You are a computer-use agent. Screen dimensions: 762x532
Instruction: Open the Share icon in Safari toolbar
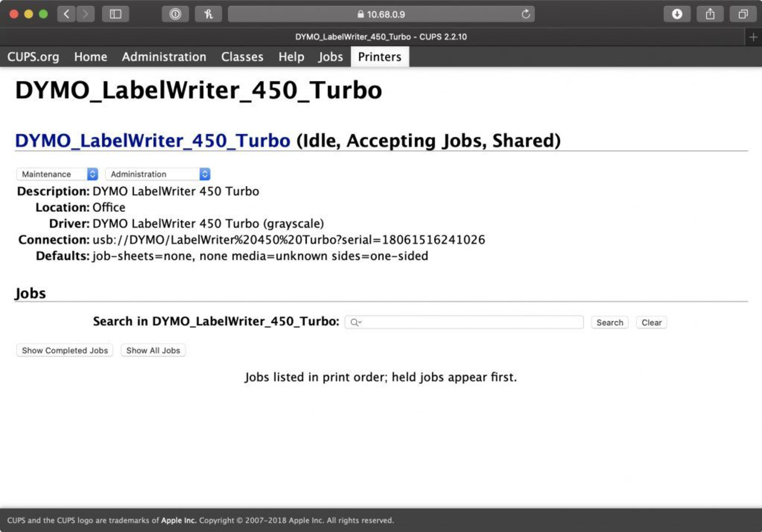pos(710,14)
